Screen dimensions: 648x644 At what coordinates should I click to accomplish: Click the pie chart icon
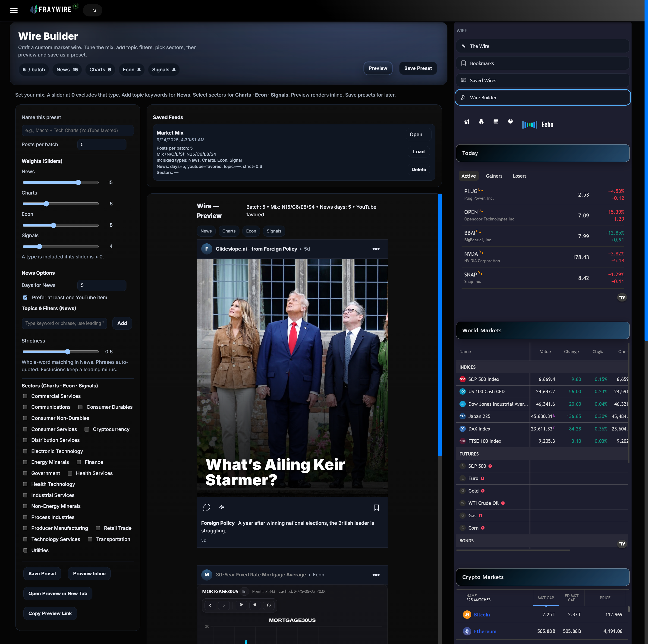click(510, 121)
